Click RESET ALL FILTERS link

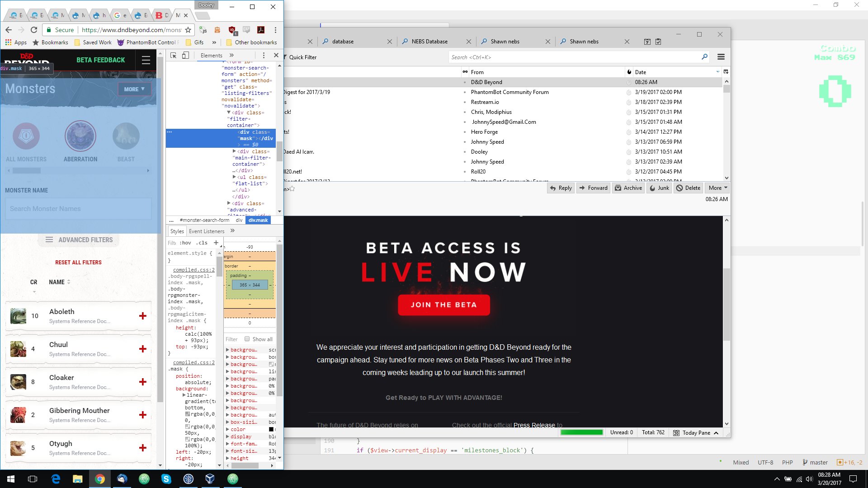pyautogui.click(x=78, y=262)
